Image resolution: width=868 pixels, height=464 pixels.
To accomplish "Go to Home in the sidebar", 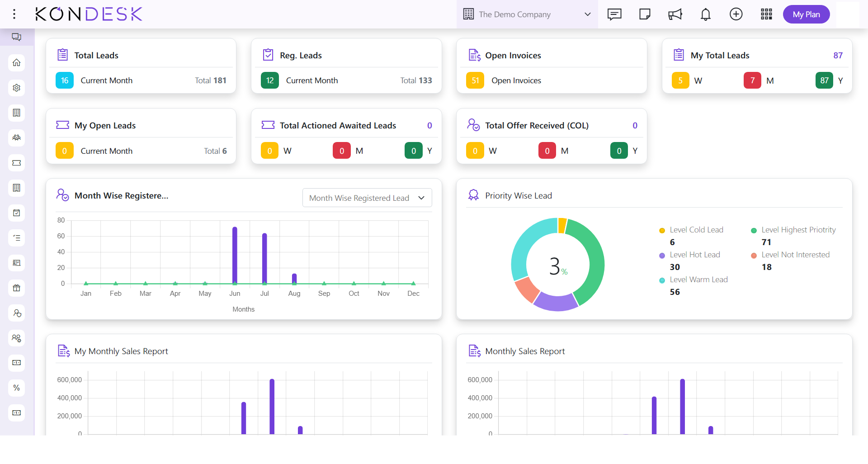I will 17,62.
